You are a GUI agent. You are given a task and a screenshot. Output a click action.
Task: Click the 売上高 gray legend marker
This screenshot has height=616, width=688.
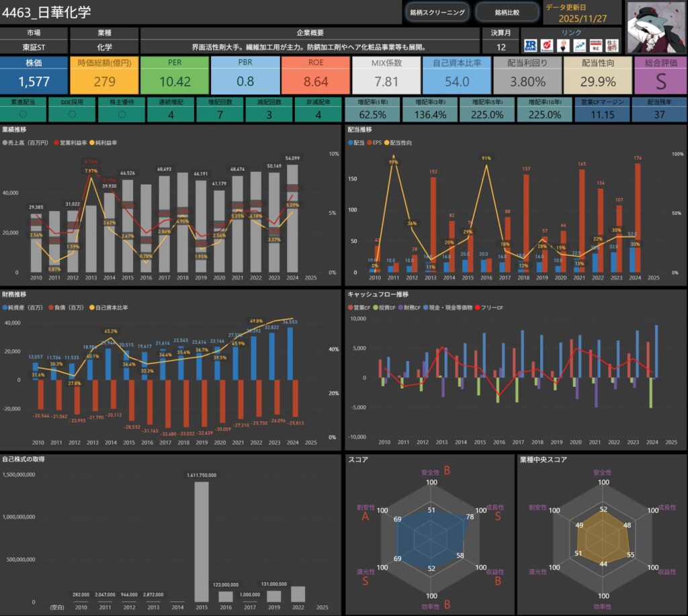click(5, 143)
